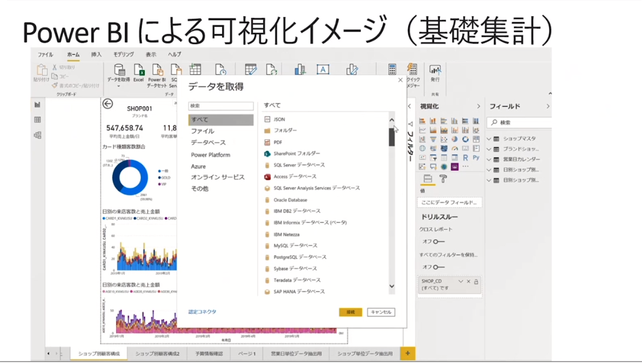Lock the SHOP_CD filter
Image resolution: width=642 pixels, height=364 pixels.
(476, 282)
